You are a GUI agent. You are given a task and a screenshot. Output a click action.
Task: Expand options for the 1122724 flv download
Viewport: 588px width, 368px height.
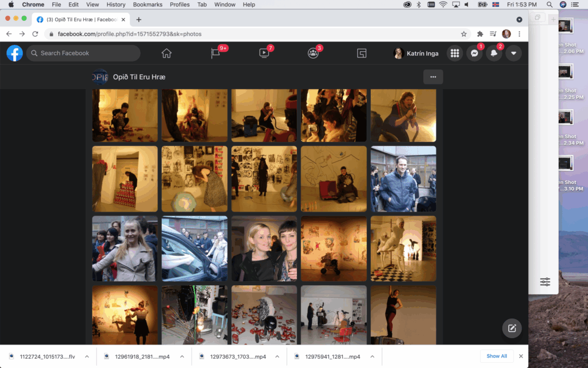pyautogui.click(x=87, y=356)
